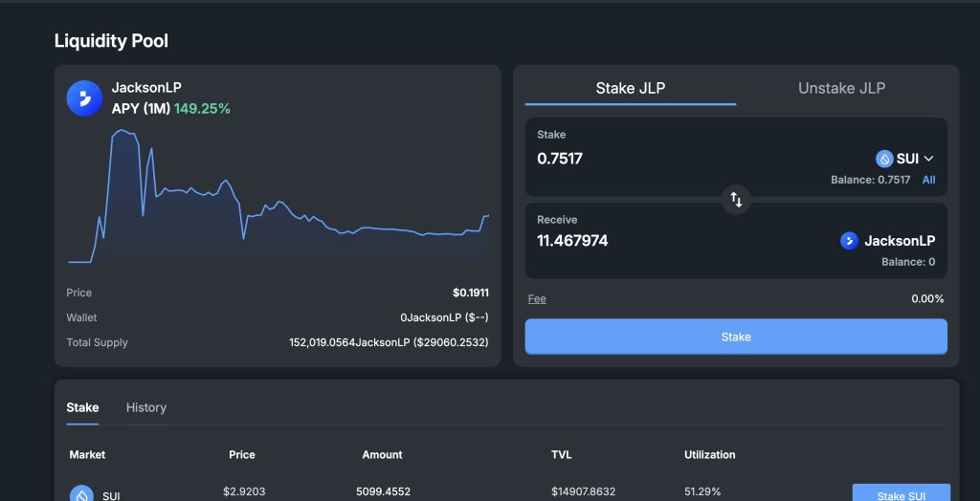The width and height of the screenshot is (980, 501).
Task: Click the TVL column header
Action: [x=561, y=455]
